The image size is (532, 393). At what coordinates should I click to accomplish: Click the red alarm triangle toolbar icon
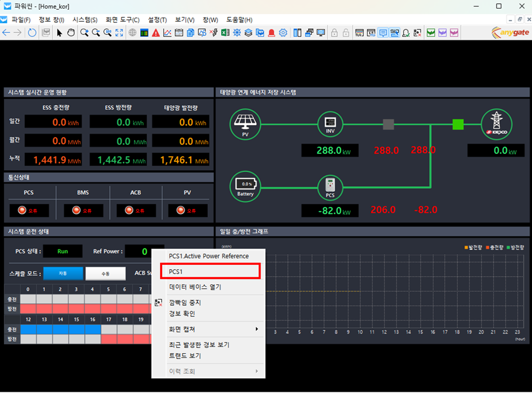coord(156,33)
